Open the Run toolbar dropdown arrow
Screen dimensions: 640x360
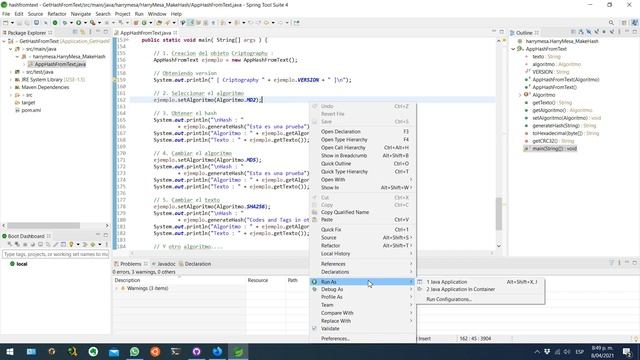click(x=85, y=23)
